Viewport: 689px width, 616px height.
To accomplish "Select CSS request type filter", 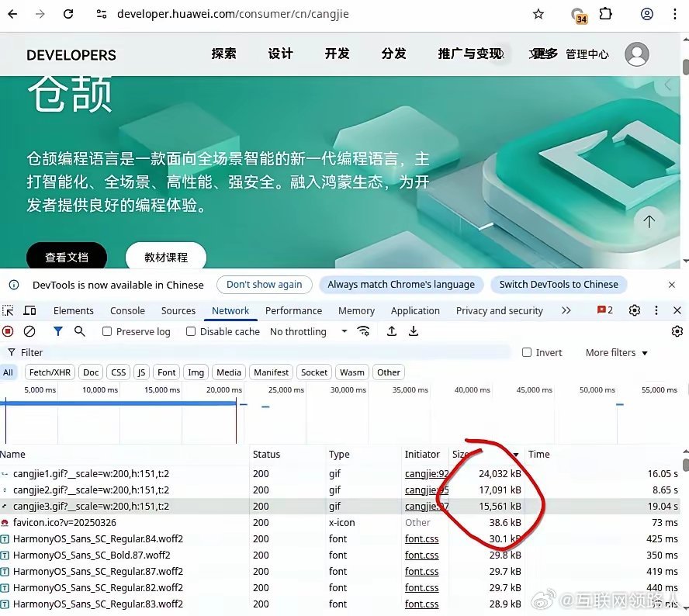I will tap(118, 372).
